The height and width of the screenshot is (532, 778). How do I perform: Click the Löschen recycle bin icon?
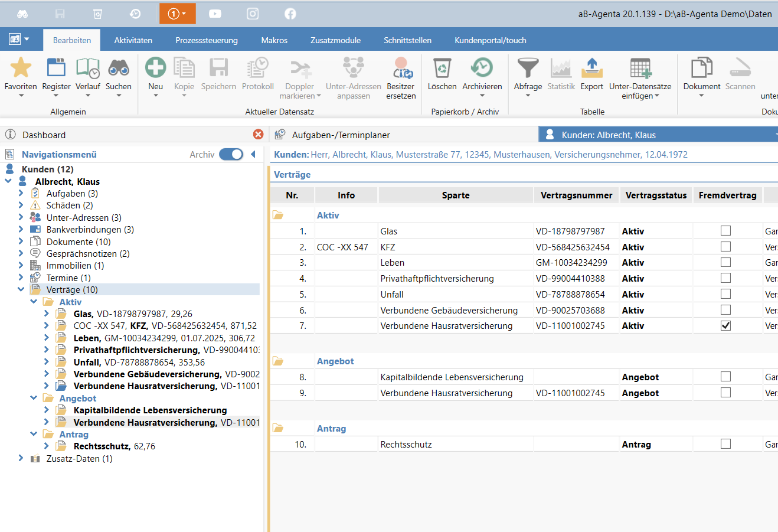(x=442, y=68)
